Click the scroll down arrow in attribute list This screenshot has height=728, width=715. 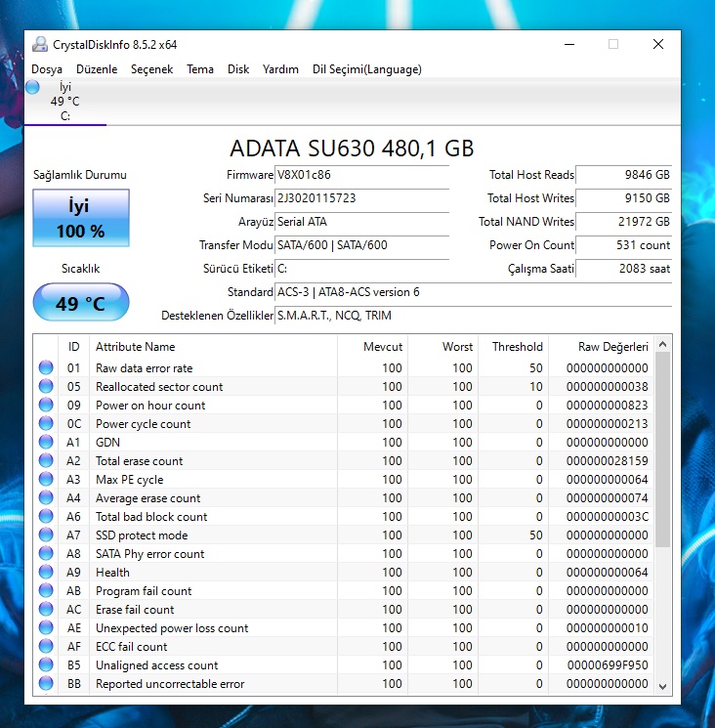pyautogui.click(x=664, y=686)
